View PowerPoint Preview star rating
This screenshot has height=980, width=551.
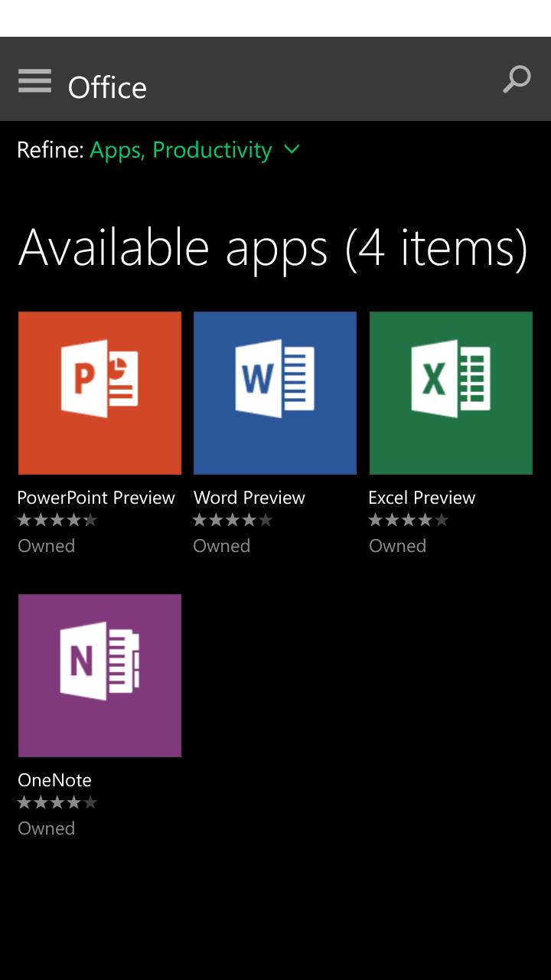(57, 521)
